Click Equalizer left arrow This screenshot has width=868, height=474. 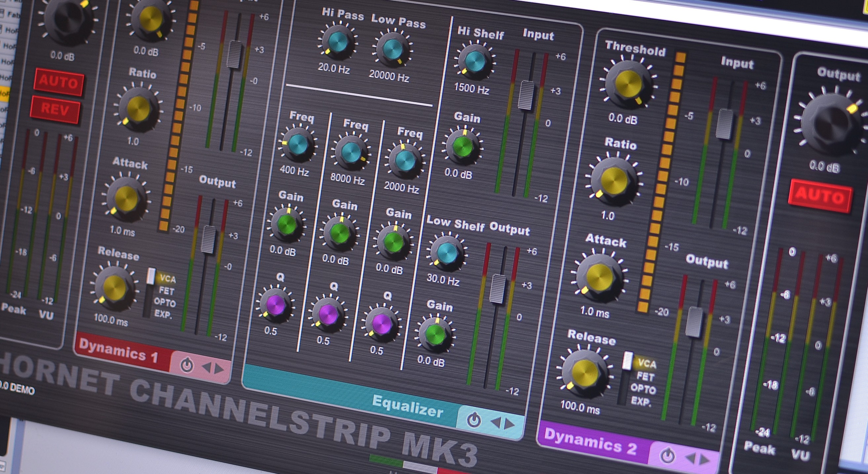[x=496, y=422]
